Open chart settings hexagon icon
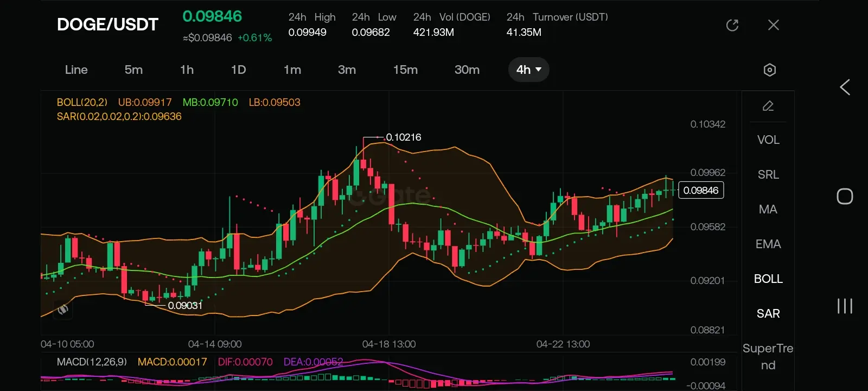Image resolution: width=868 pixels, height=391 pixels. click(x=769, y=70)
